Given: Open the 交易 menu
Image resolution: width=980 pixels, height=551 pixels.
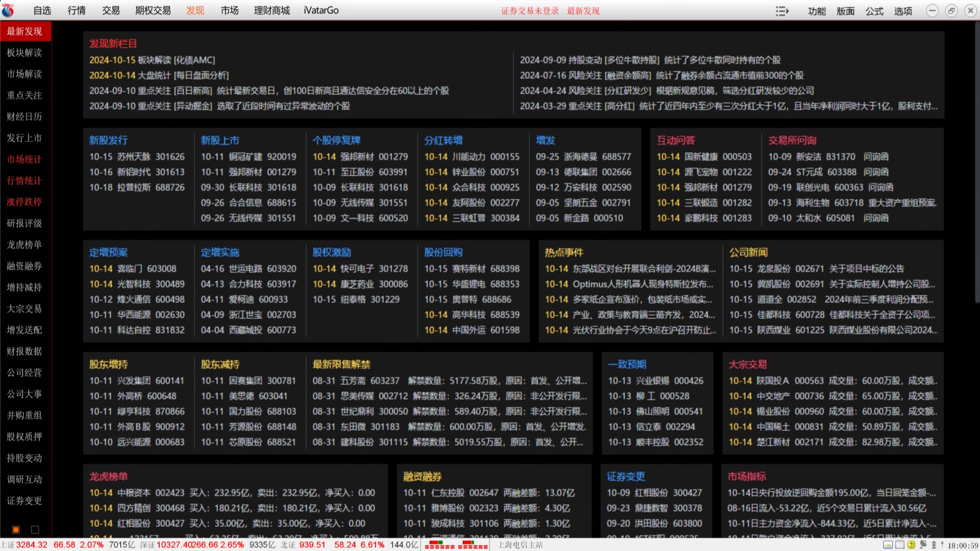Looking at the screenshot, I should [111, 11].
